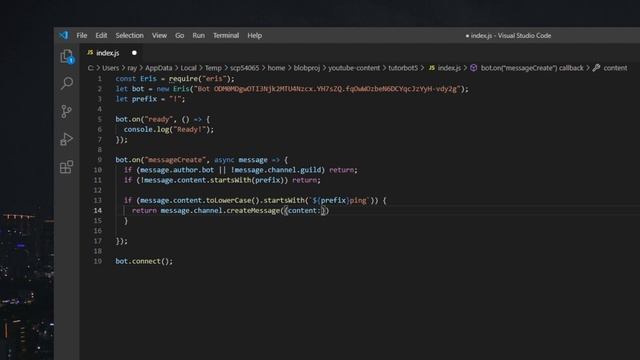Open the Selection menu
Viewport: 640px width, 360px height.
pos(129,36)
